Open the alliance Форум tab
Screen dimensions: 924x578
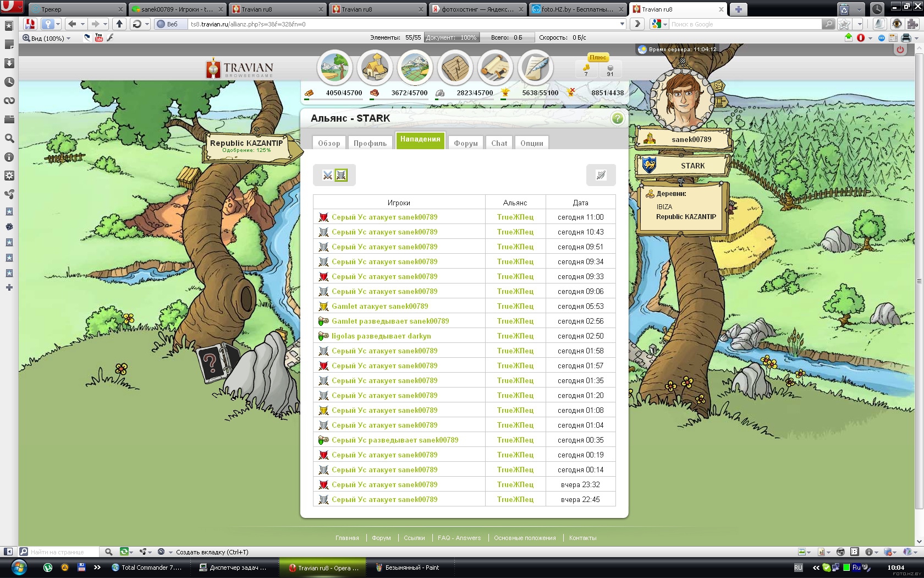click(465, 143)
